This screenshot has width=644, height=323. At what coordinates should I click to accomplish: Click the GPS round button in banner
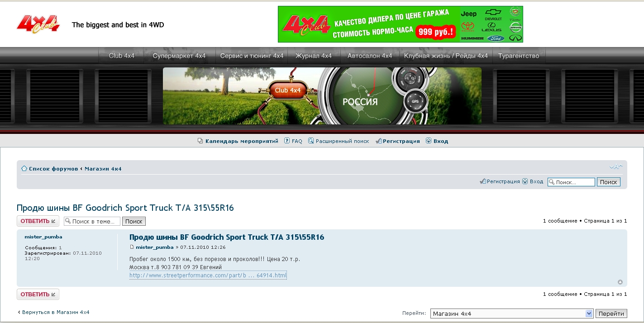(415, 101)
